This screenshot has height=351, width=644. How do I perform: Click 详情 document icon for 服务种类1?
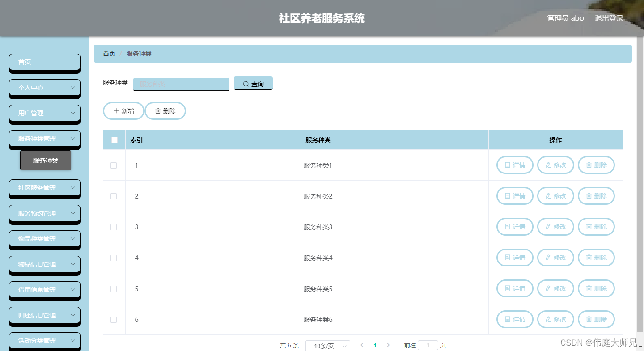508,165
